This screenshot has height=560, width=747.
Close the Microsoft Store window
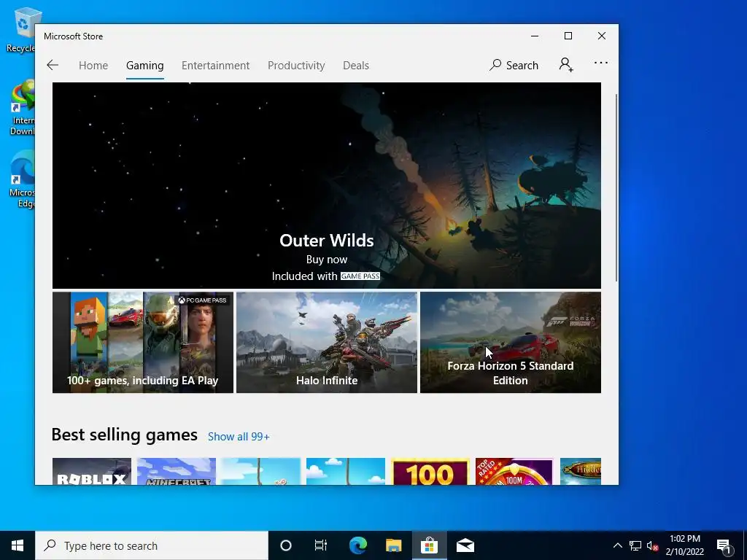(x=602, y=36)
